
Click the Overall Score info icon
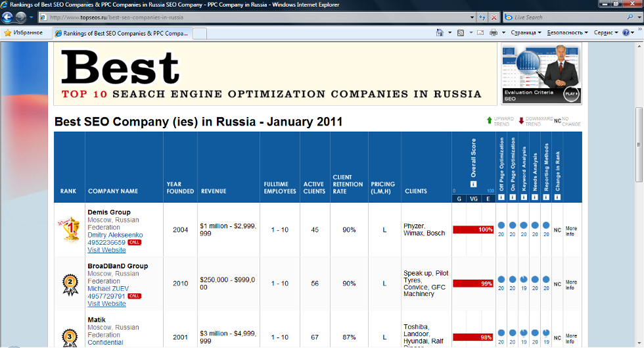pyautogui.click(x=473, y=184)
